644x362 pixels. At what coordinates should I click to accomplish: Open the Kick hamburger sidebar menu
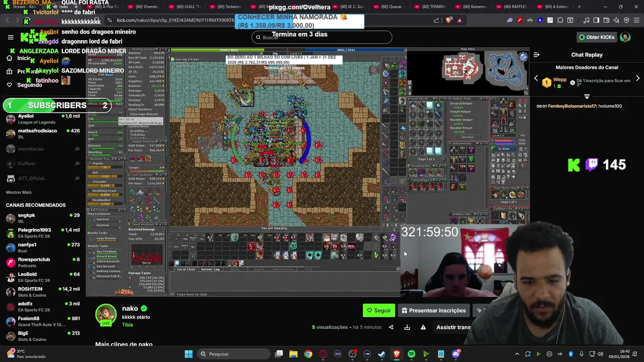point(11,37)
